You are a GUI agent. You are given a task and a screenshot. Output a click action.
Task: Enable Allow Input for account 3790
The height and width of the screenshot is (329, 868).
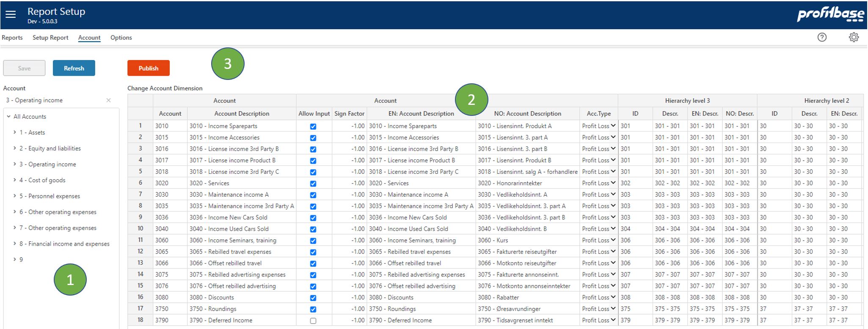click(x=313, y=321)
